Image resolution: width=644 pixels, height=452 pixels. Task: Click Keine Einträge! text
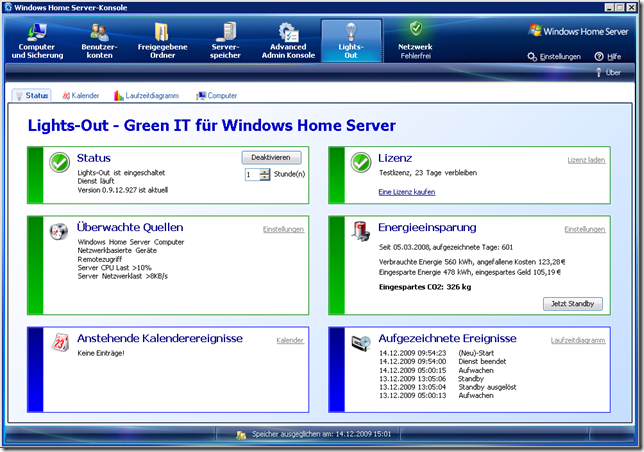coord(101,353)
